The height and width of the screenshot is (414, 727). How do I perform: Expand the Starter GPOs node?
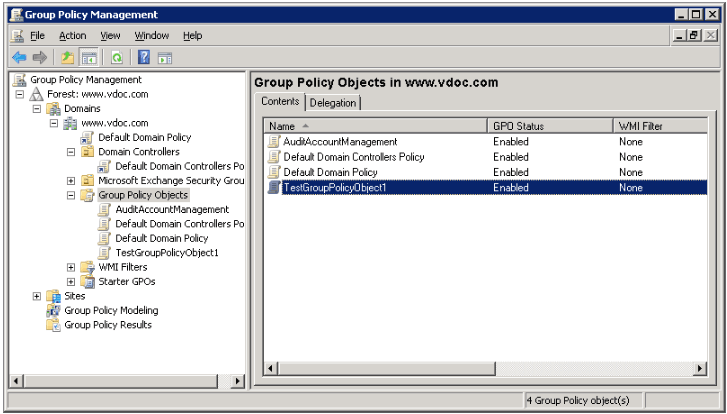pyautogui.click(x=71, y=281)
